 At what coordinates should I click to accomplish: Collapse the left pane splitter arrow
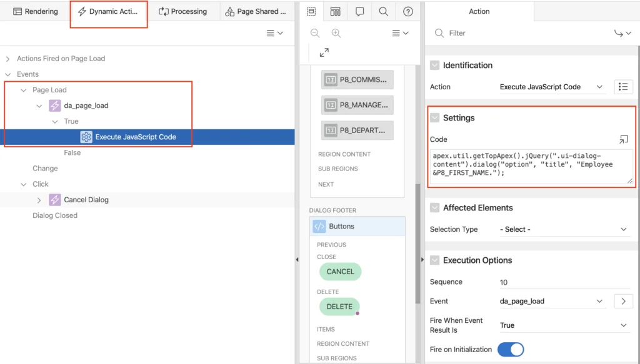pyautogui.click(x=297, y=259)
